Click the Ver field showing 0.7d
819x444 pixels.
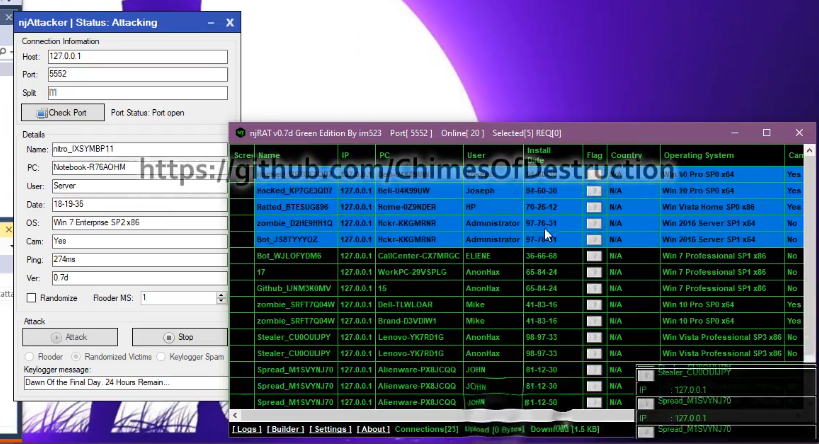[x=139, y=278]
